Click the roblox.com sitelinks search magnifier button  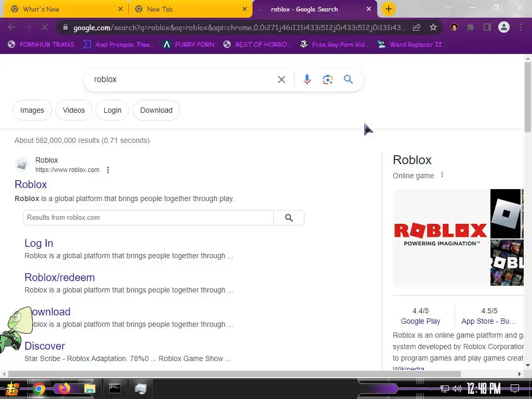pos(289,218)
